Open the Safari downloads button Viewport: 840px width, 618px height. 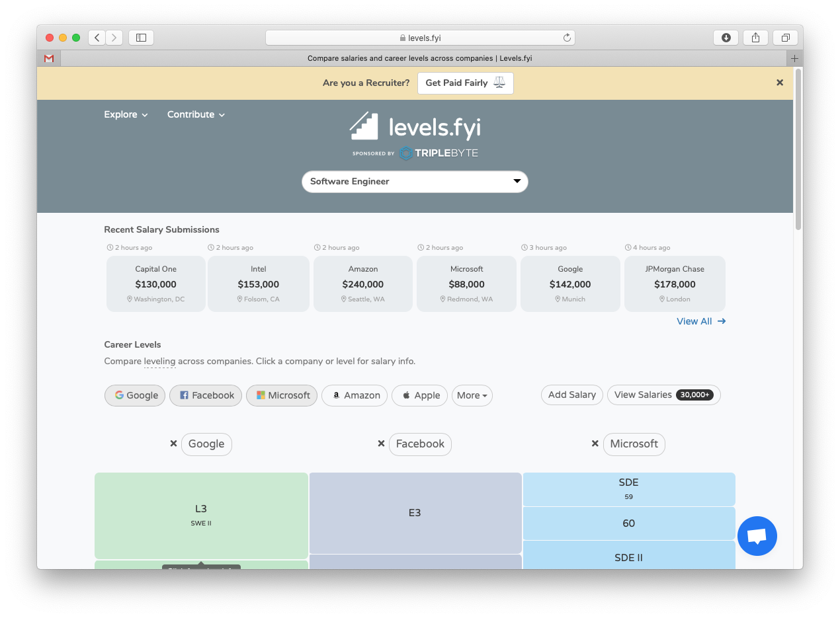click(x=726, y=38)
